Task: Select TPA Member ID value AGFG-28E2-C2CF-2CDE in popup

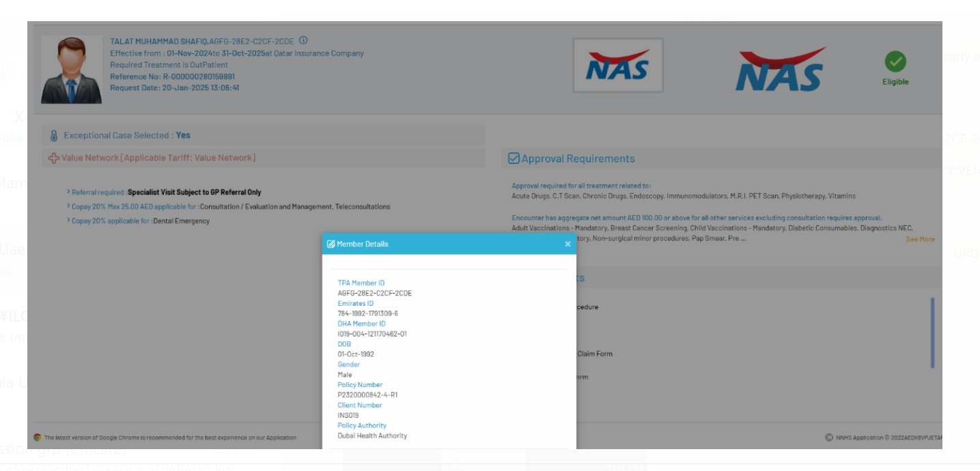Action: (374, 293)
